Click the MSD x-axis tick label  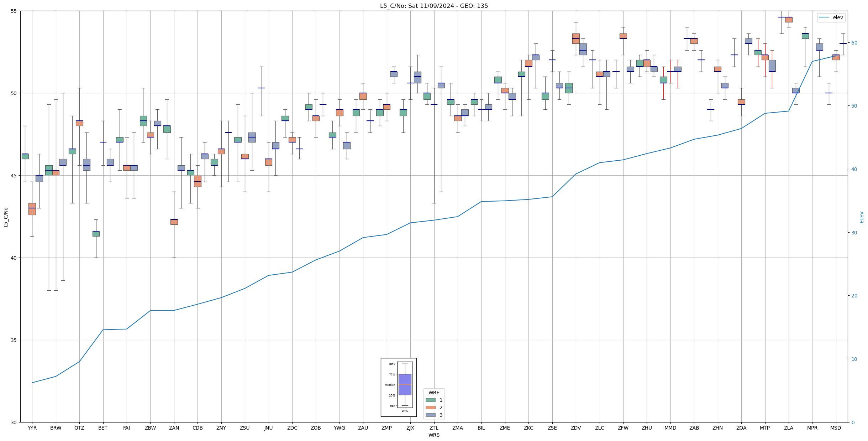(836, 428)
